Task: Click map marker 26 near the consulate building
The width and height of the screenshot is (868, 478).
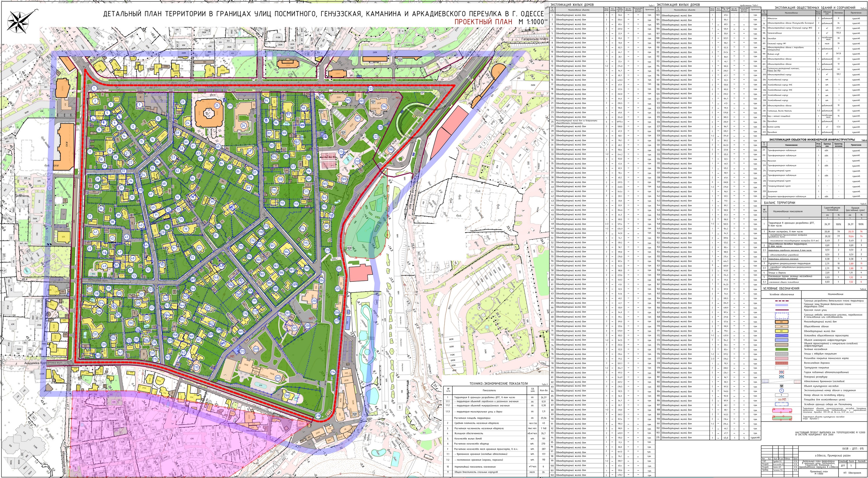Action: [x=244, y=126]
